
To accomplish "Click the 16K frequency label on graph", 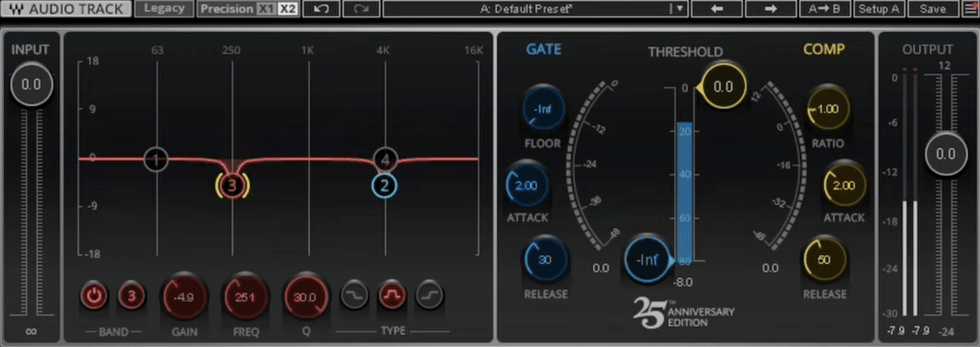I will point(474,51).
